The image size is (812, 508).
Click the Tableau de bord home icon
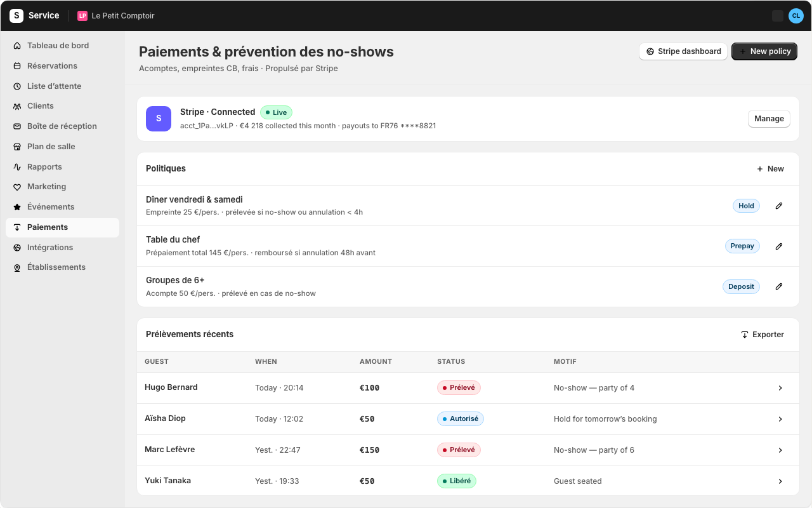(17, 46)
